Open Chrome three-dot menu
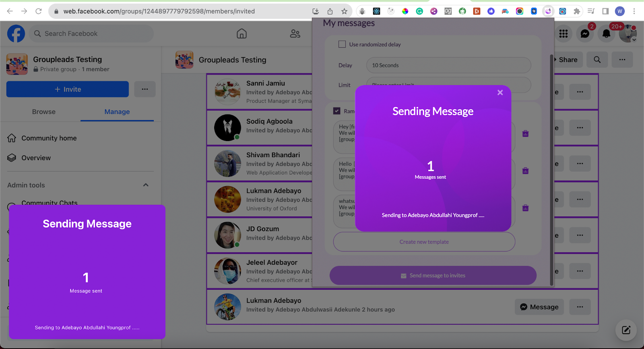 point(634,11)
